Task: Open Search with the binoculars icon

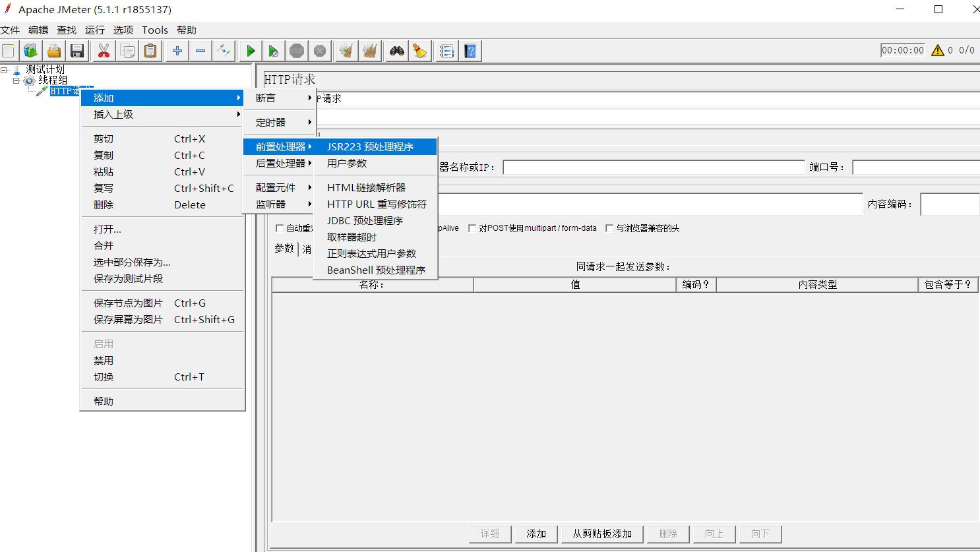Action: [396, 51]
